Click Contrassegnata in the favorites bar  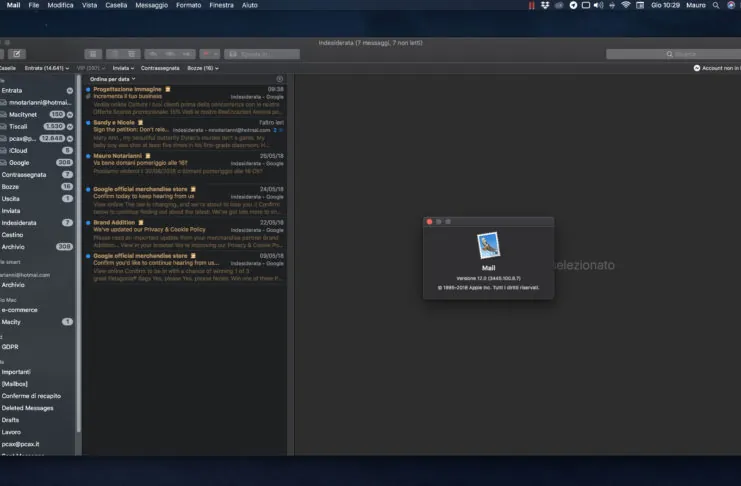160,68
